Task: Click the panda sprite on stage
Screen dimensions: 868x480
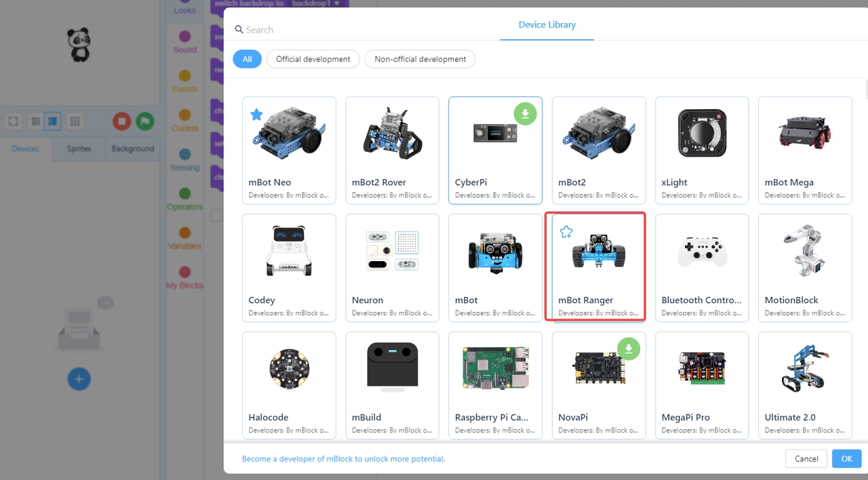Action: click(79, 45)
